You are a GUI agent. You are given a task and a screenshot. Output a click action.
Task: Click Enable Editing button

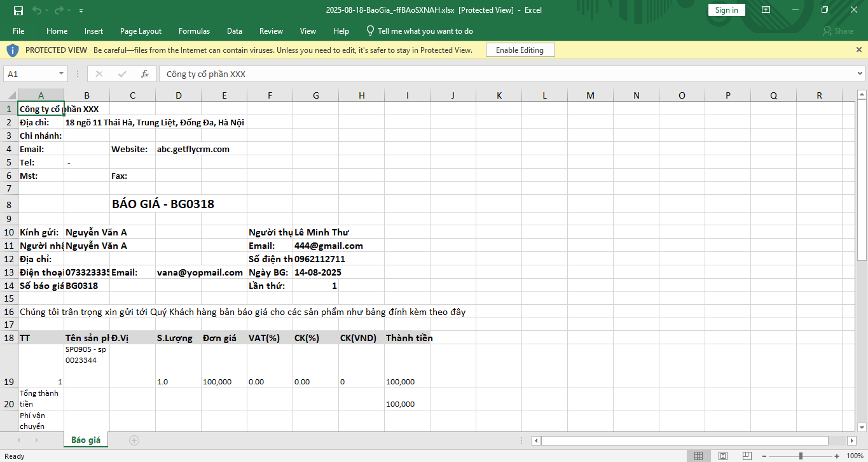pos(520,50)
